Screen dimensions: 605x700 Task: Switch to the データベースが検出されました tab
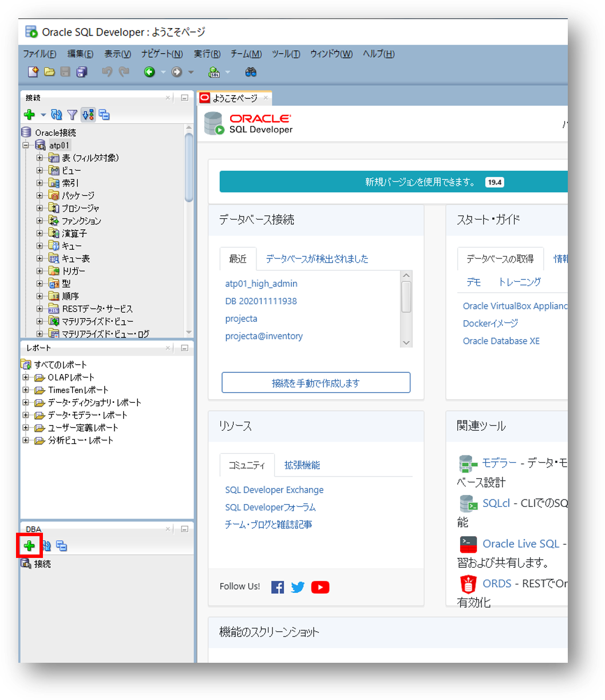tap(317, 259)
